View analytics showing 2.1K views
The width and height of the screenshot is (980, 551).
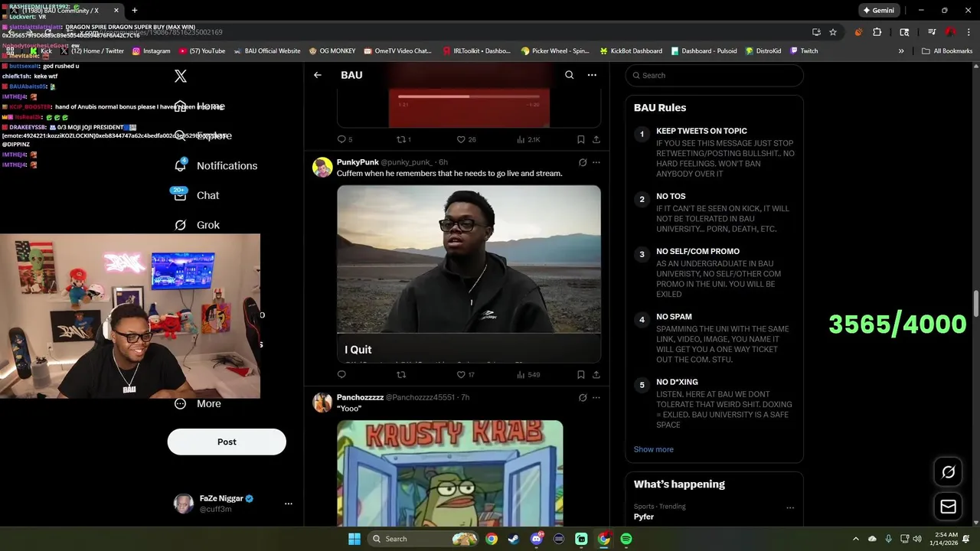click(x=528, y=139)
